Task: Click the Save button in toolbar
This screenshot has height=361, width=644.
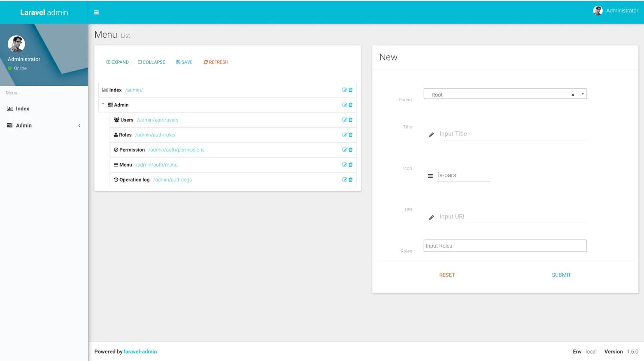Action: (184, 62)
